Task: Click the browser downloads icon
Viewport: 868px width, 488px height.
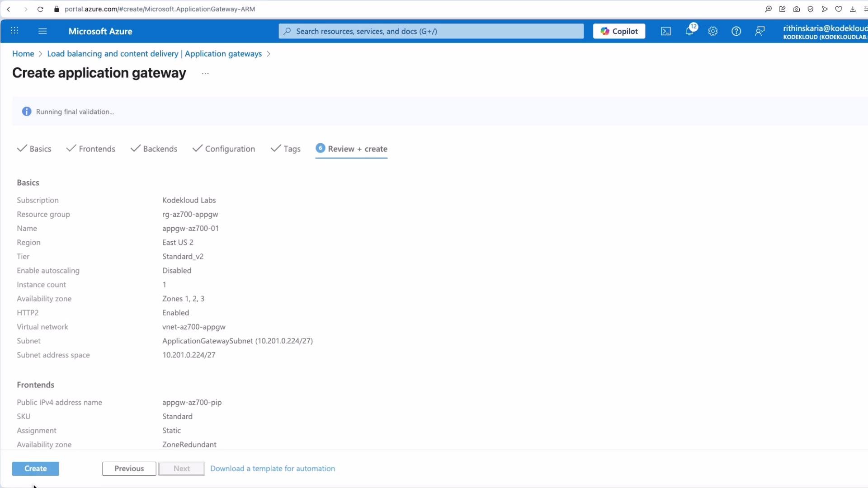Action: [853, 9]
